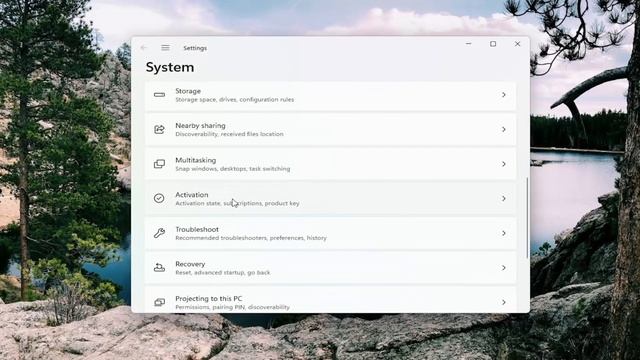Click the Troubleshoot wrench icon
Screen dimensions: 640x360
click(159, 233)
